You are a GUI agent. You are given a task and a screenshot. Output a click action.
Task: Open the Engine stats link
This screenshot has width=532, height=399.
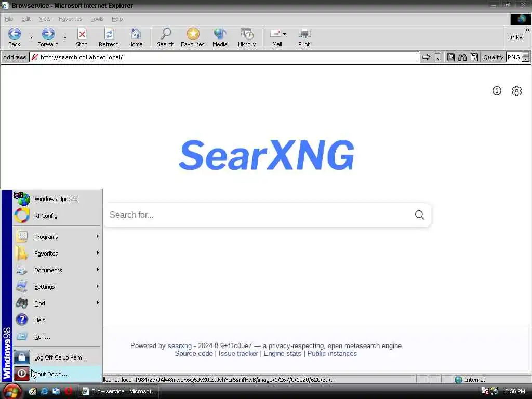(282, 353)
